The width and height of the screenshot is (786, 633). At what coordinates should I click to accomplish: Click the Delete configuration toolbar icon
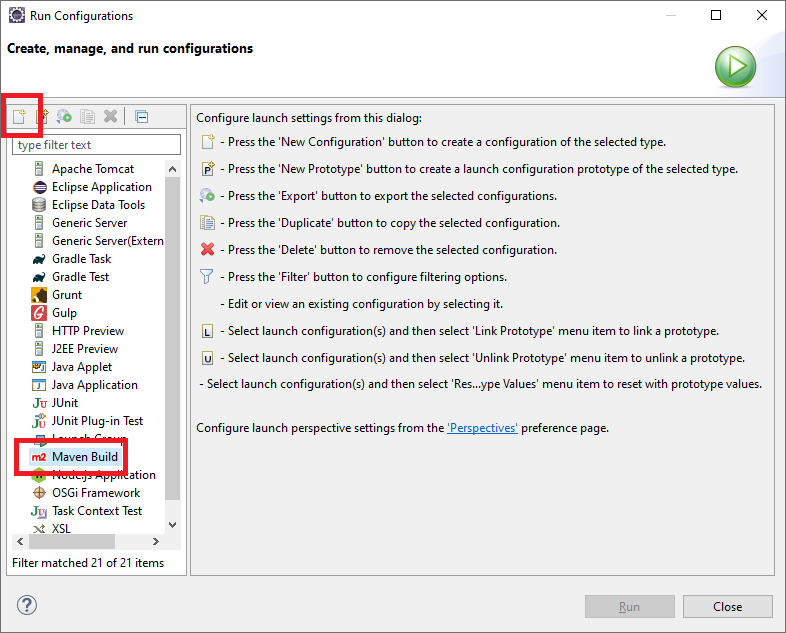[110, 116]
